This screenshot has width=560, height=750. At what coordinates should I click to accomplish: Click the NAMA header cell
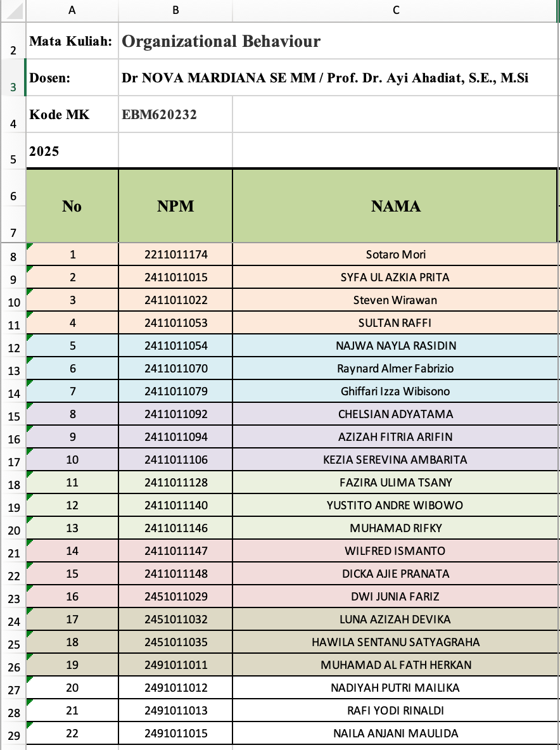coord(396,206)
